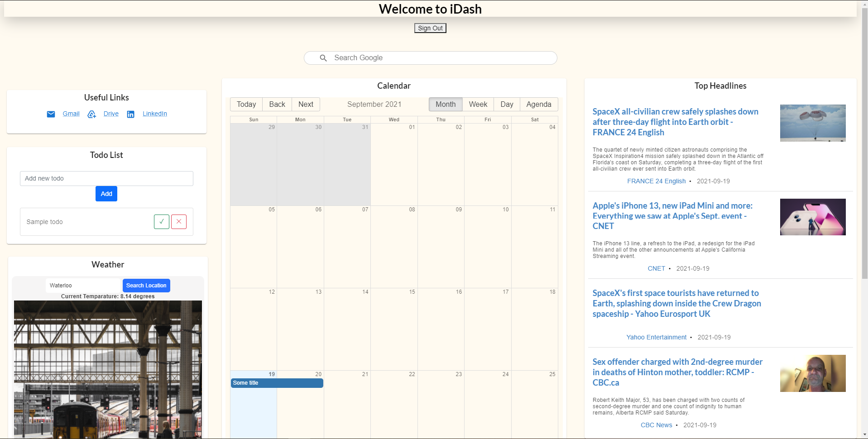Delete Sample todo with red X
This screenshot has width=868, height=439.
click(x=179, y=222)
